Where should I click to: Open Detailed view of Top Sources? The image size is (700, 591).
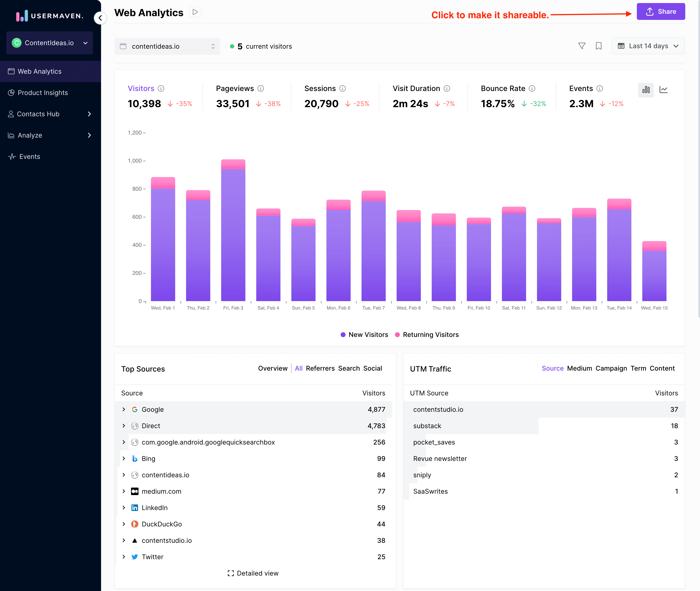tap(253, 573)
